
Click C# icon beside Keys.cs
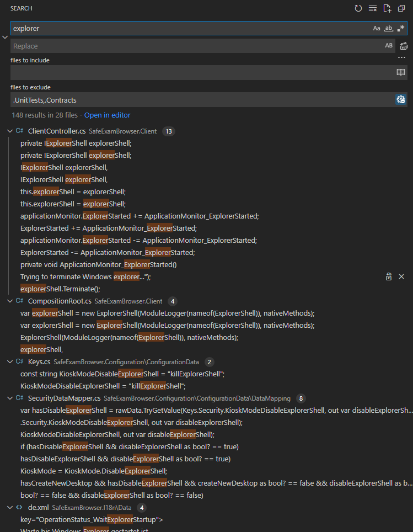[x=20, y=361]
